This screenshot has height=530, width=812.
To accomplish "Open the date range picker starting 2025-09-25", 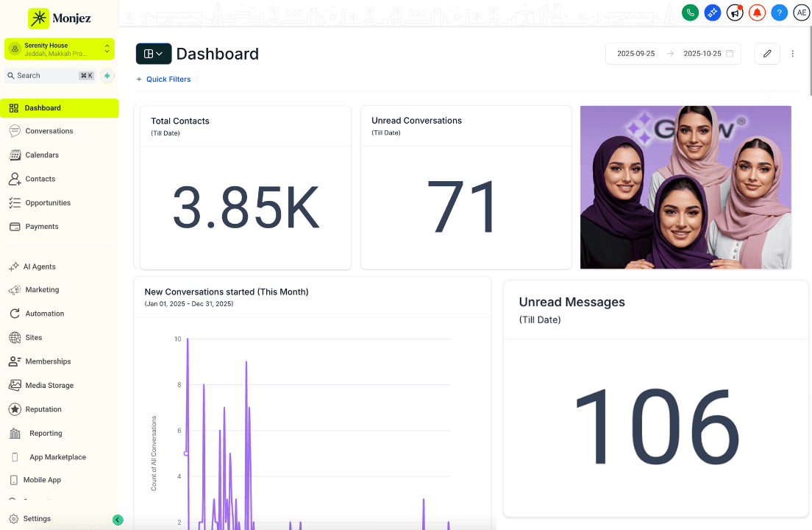I will [635, 53].
